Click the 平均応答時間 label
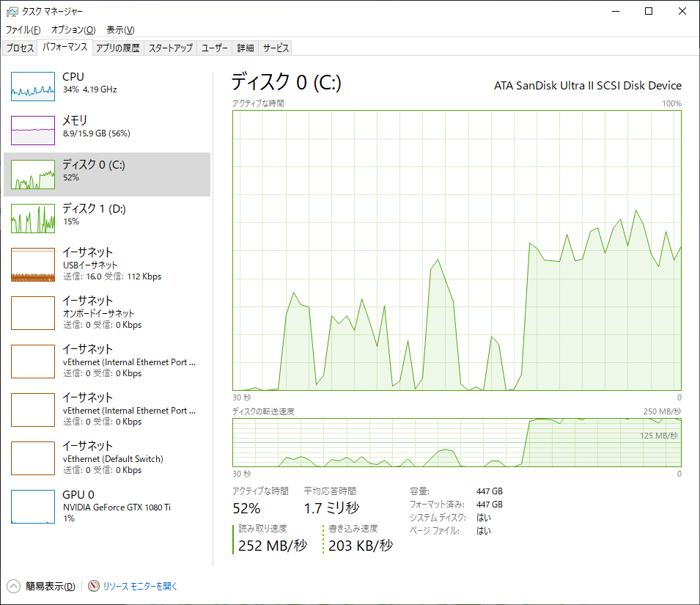The image size is (700, 605). pos(330,491)
